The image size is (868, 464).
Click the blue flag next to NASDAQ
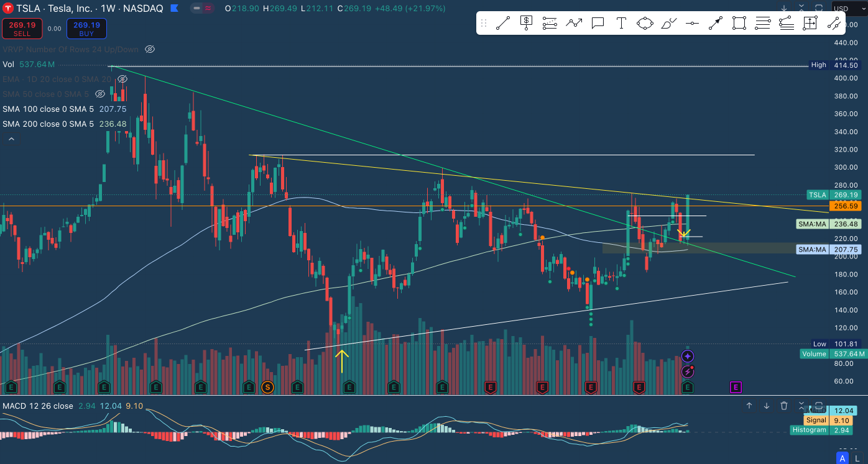click(174, 8)
